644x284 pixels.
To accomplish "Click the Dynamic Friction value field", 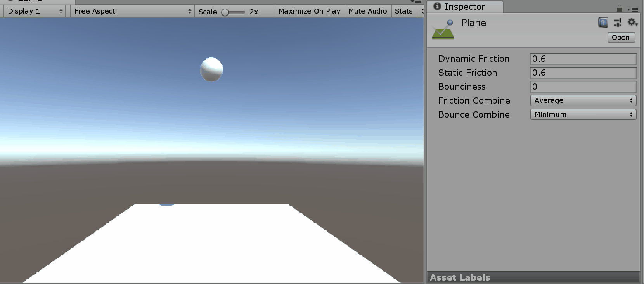I will 583,59.
